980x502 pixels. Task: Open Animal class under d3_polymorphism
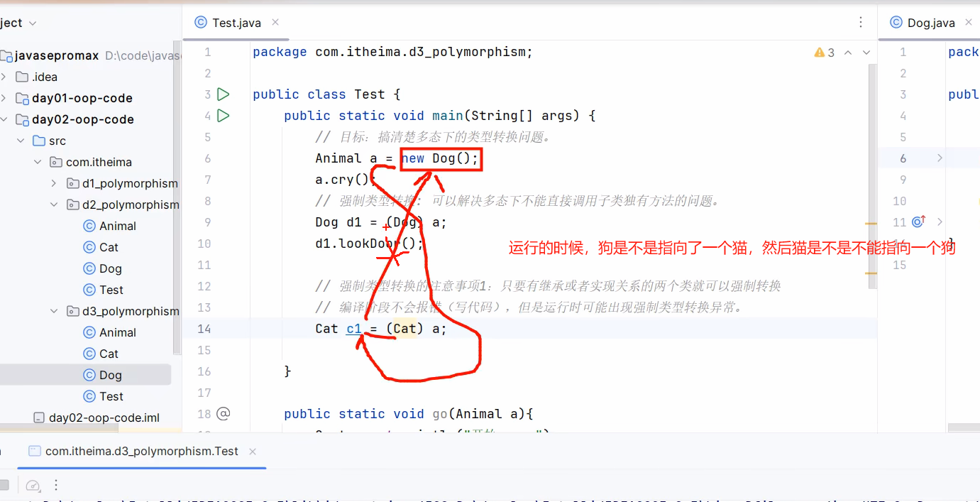110,332
